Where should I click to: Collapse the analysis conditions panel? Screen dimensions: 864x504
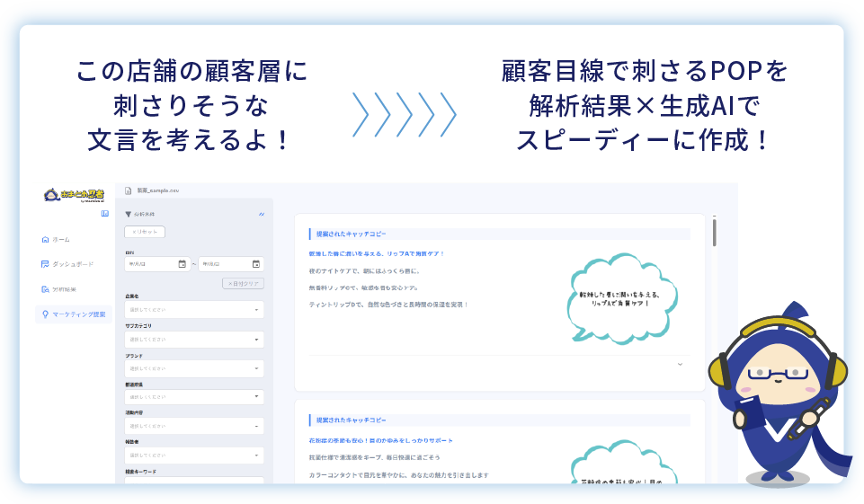(262, 215)
